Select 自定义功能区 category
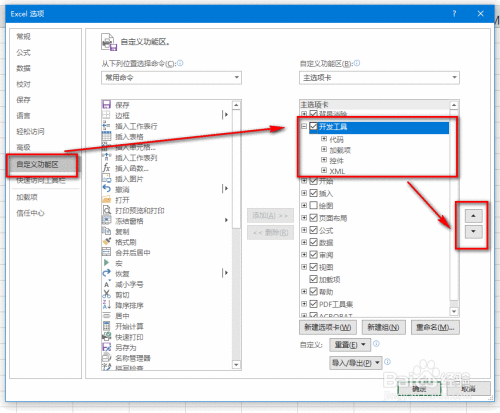 point(42,164)
